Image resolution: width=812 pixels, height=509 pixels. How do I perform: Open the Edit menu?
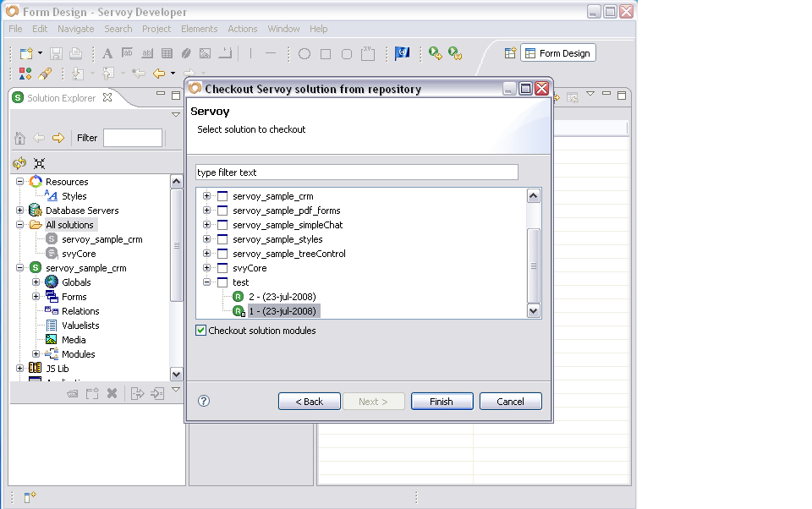[40, 29]
